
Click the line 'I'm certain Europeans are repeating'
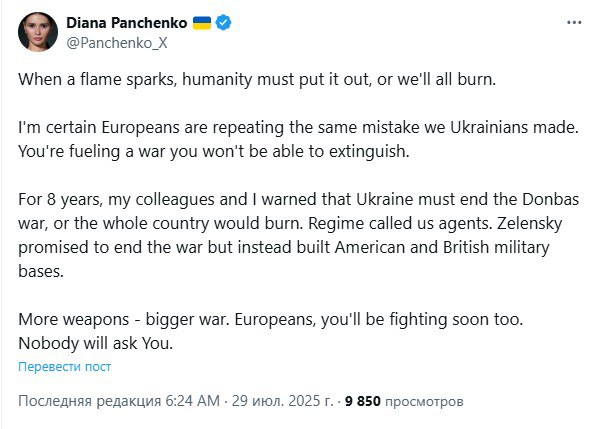[x=298, y=127]
